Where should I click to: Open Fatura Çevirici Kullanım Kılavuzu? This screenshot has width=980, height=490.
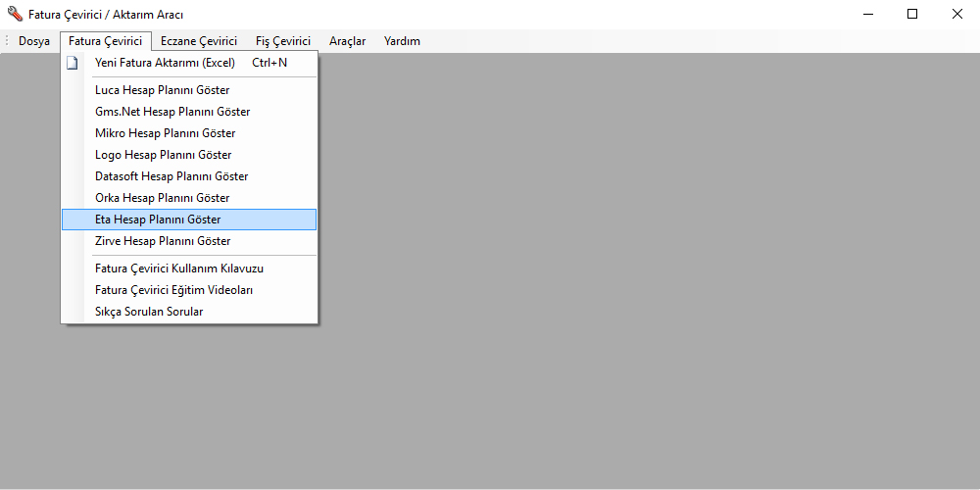pos(189,269)
